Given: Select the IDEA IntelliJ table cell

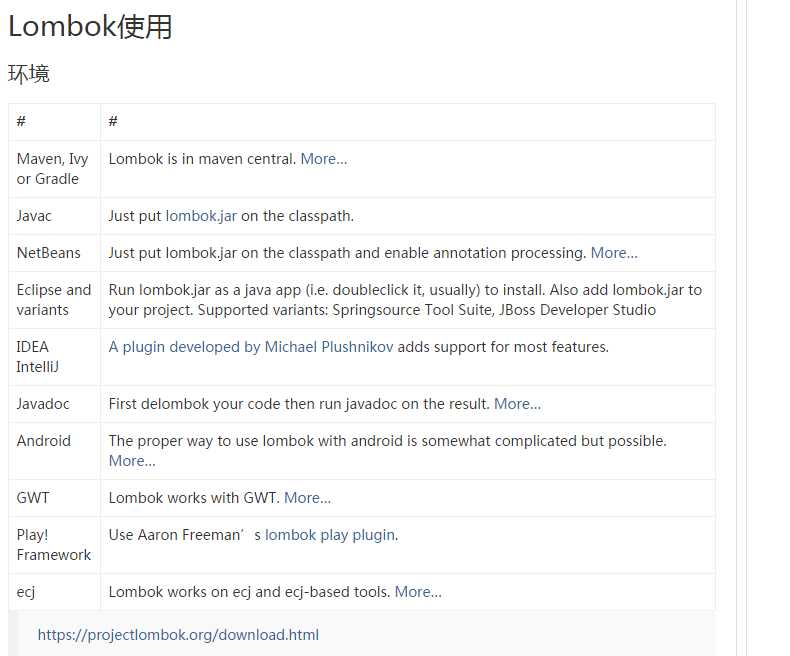Looking at the screenshot, I should pyautogui.click(x=54, y=357).
